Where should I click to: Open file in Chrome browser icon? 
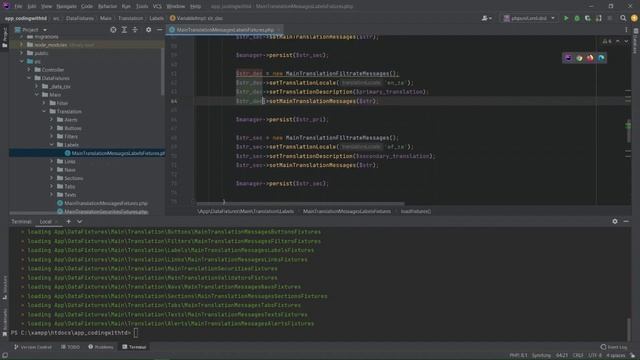[579, 58]
